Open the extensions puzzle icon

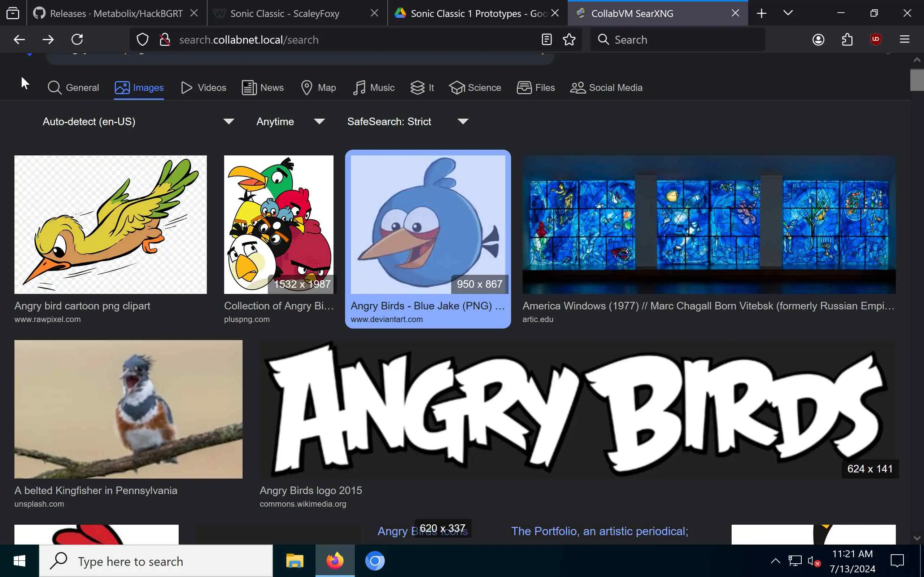[x=847, y=39]
